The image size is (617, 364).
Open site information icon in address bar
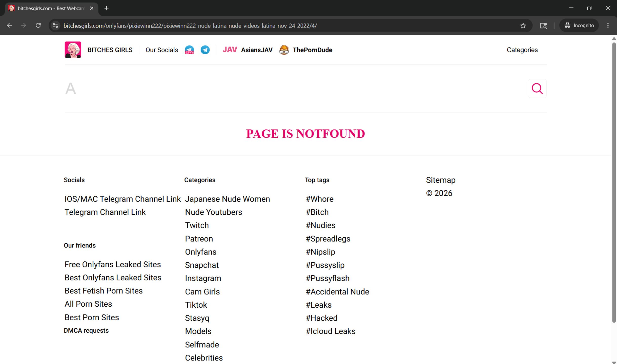55,26
